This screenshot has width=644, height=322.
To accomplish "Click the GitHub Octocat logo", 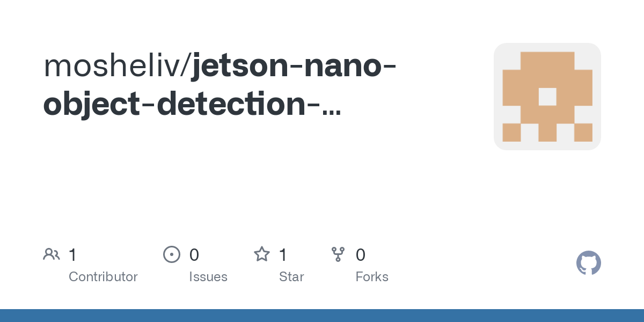I will (x=589, y=263).
